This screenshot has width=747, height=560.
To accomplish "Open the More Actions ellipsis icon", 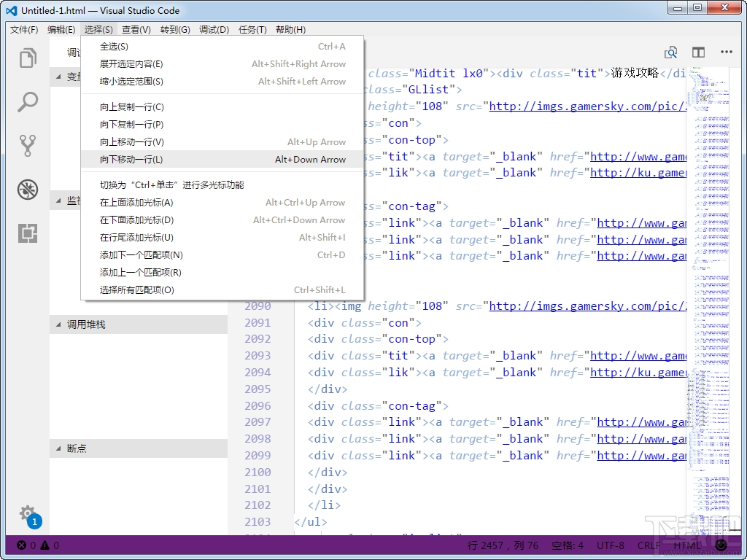I will (x=727, y=52).
